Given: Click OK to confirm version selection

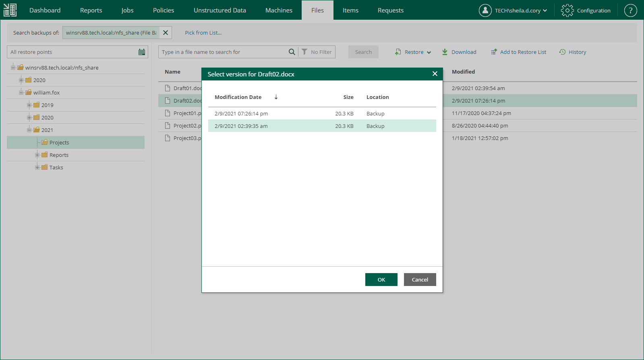Looking at the screenshot, I should [x=381, y=280].
